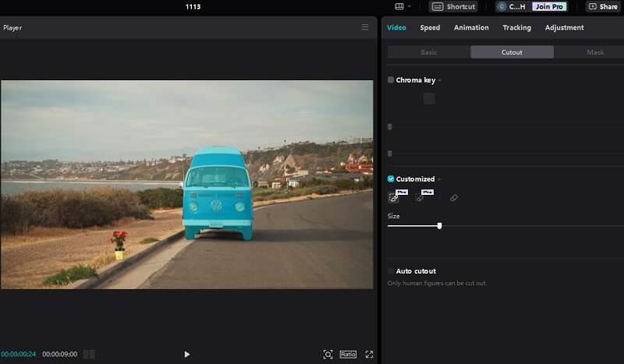Collapse the Chroma key section arrow
624x364 pixels.
click(440, 80)
